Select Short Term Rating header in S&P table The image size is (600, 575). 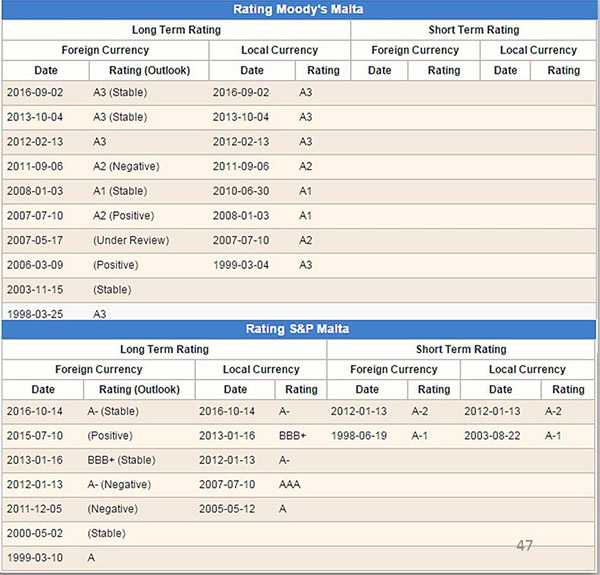pos(460,349)
